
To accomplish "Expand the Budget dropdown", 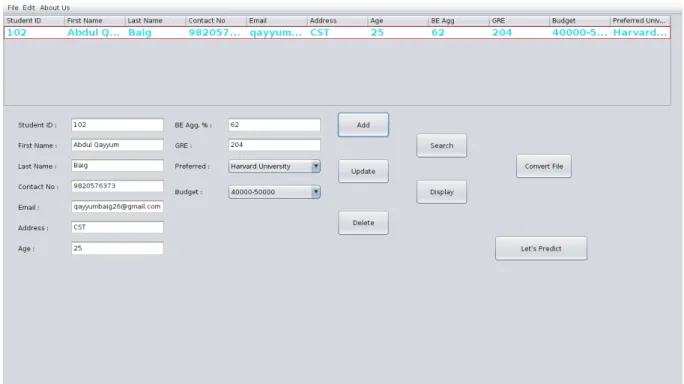I will pyautogui.click(x=316, y=192).
